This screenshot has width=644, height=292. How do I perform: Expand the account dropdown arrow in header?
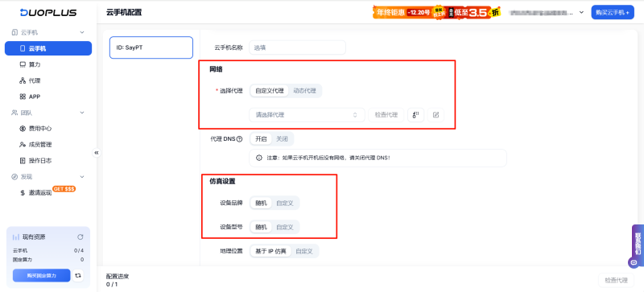[x=581, y=12]
